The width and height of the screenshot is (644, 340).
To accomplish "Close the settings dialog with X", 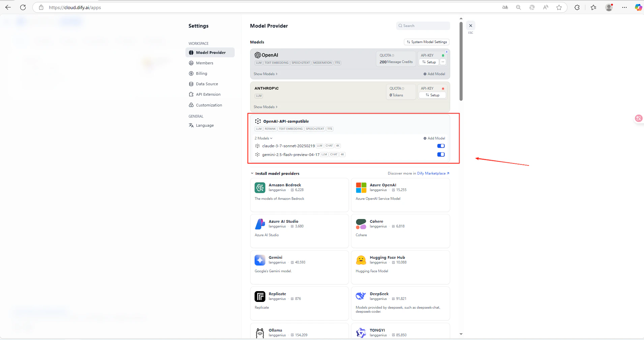I will [471, 26].
